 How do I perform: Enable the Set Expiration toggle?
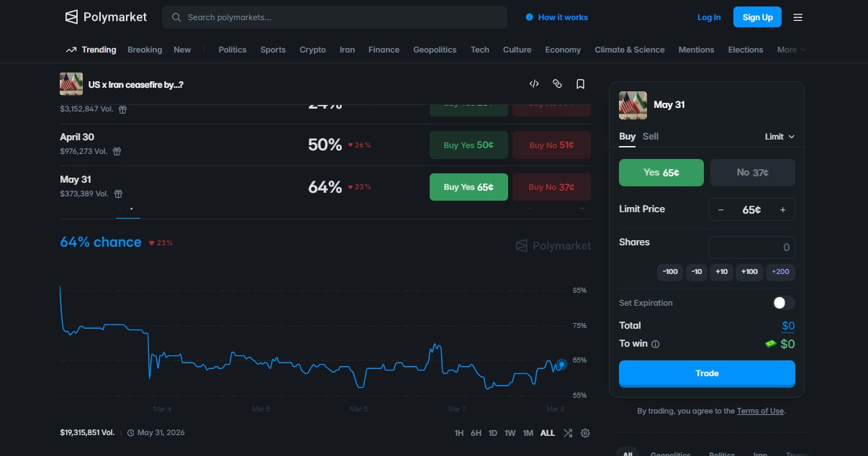point(783,303)
